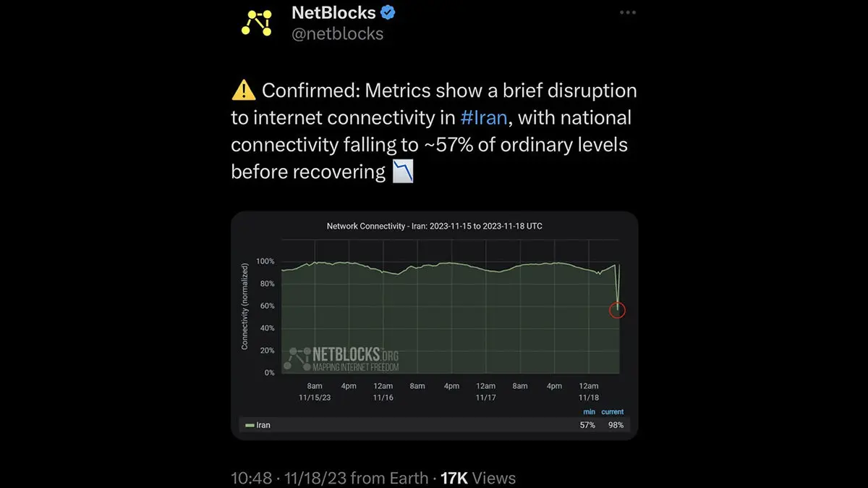Click the blue verified badge
Screen dimensions: 868x488
pos(388,13)
